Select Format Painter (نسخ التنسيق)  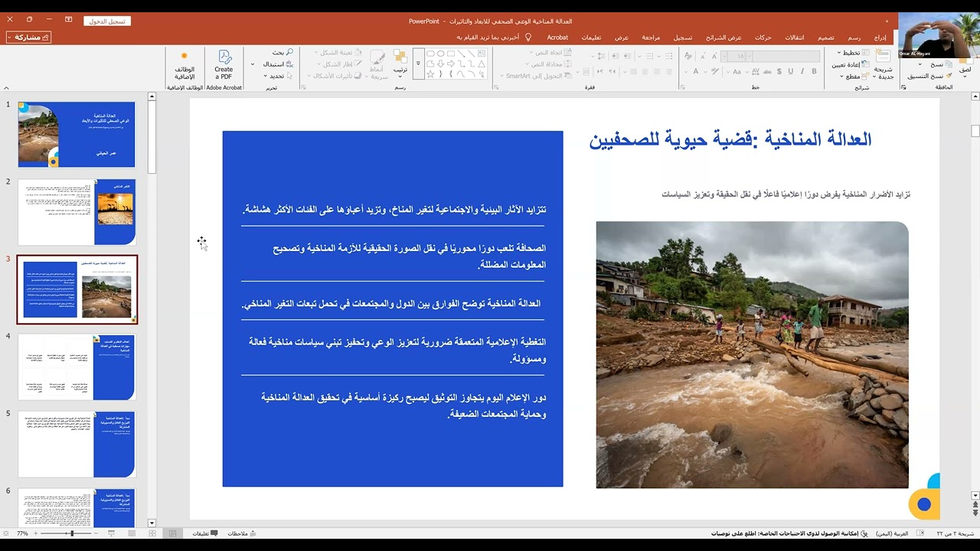(x=929, y=76)
